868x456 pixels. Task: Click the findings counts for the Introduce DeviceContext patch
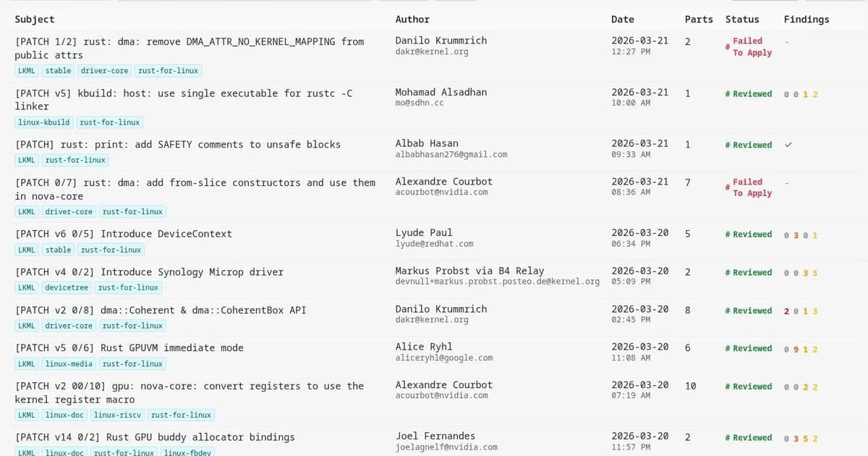coord(801,235)
